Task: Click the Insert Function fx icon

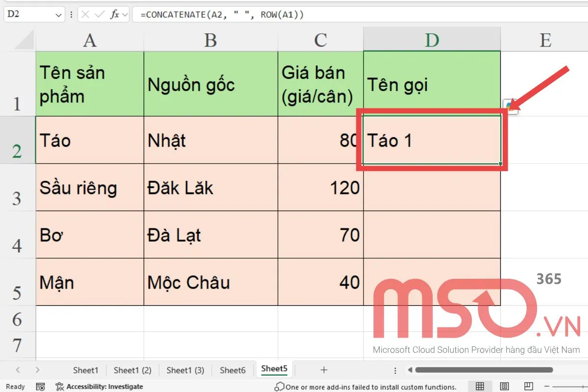Action: 115,15
